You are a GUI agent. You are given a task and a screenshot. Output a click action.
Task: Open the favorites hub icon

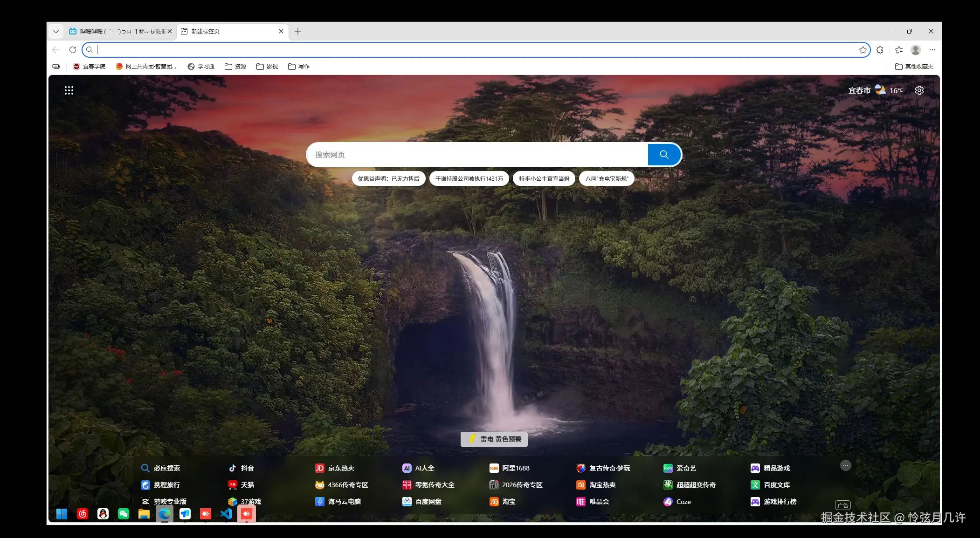coord(899,50)
